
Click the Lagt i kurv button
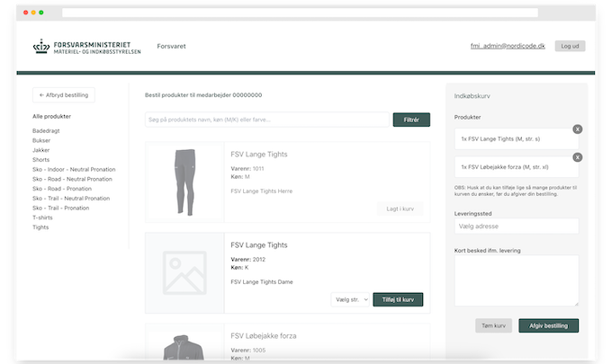click(400, 209)
